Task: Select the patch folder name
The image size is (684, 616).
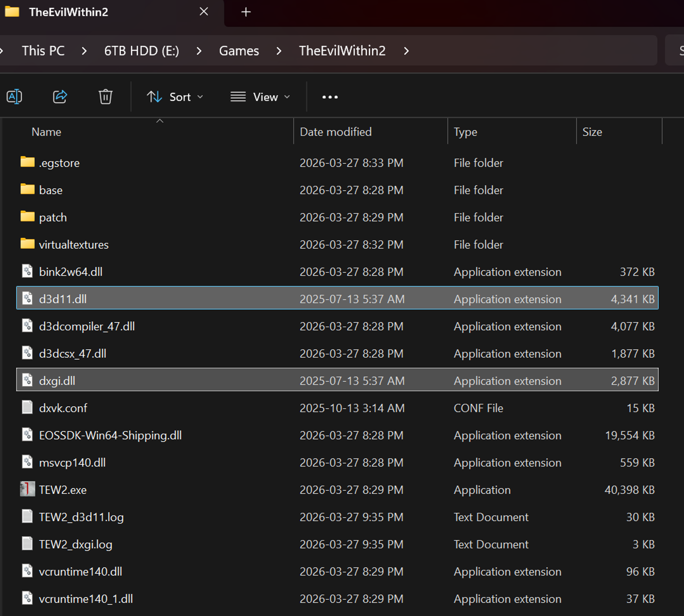Action: point(53,218)
